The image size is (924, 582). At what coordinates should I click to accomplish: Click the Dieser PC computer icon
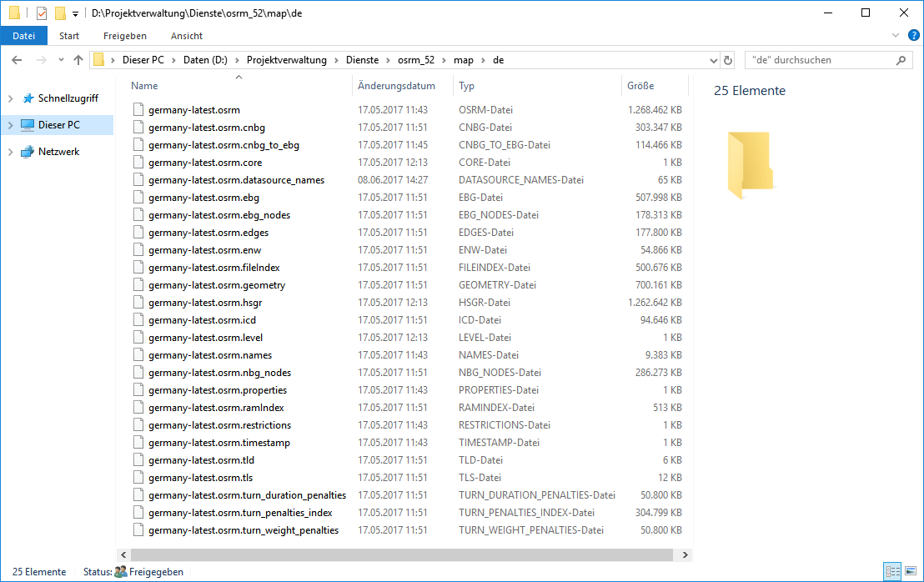(x=28, y=125)
